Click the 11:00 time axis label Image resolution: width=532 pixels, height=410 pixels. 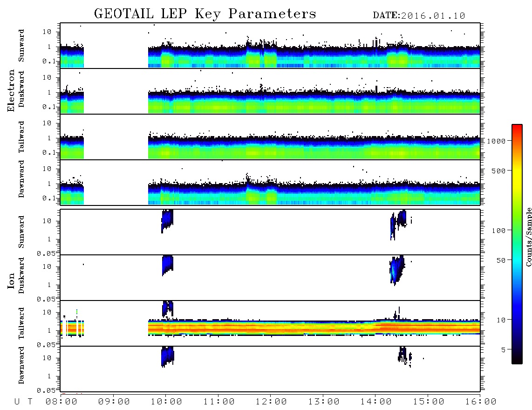pos(219,402)
